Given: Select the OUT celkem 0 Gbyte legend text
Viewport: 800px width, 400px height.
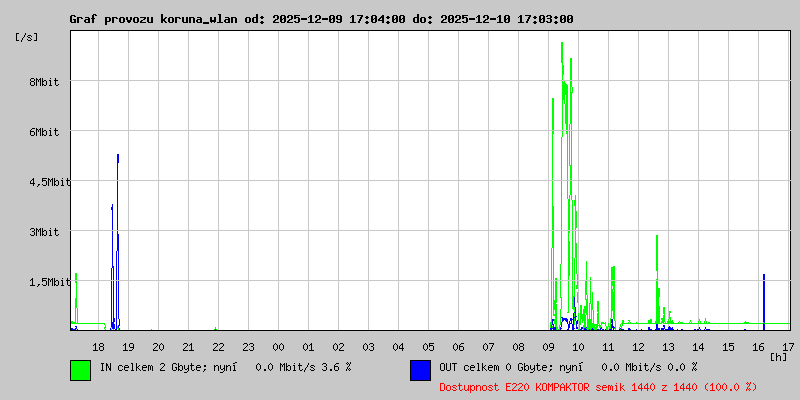Looking at the screenshot, I should click(568, 367).
